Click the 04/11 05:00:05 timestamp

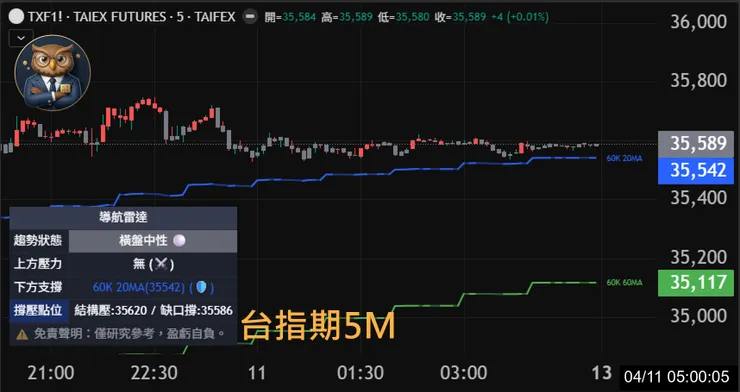pyautogui.click(x=677, y=377)
